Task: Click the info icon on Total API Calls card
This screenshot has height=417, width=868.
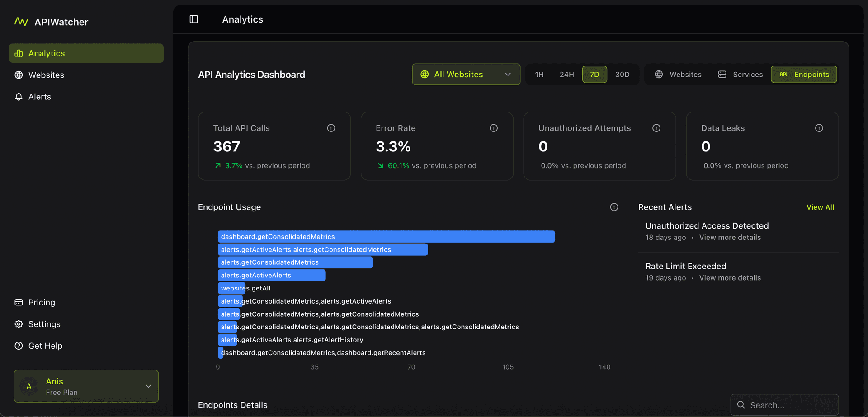Action: click(331, 128)
